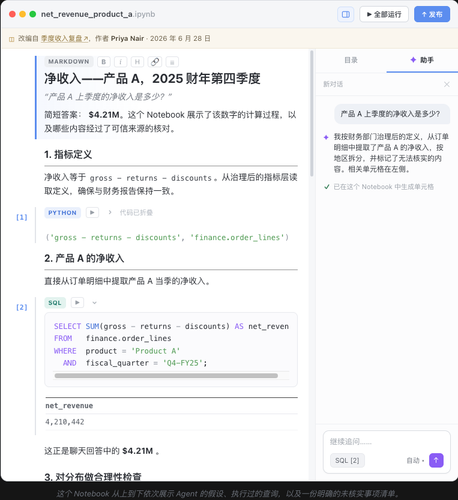Apply italic with the i button

click(120, 62)
